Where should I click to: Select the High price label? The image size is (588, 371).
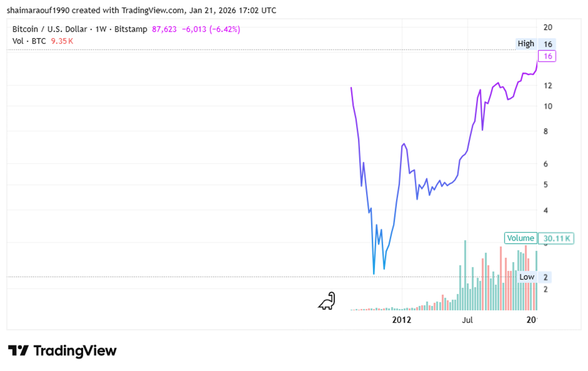point(526,44)
